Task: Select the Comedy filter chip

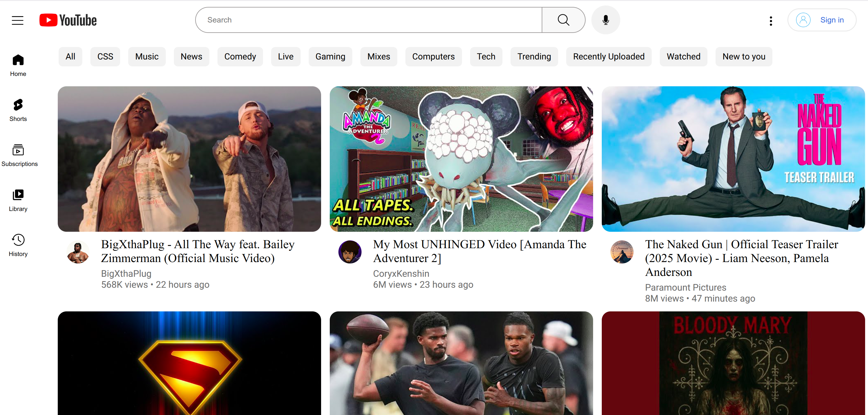Action: click(240, 57)
